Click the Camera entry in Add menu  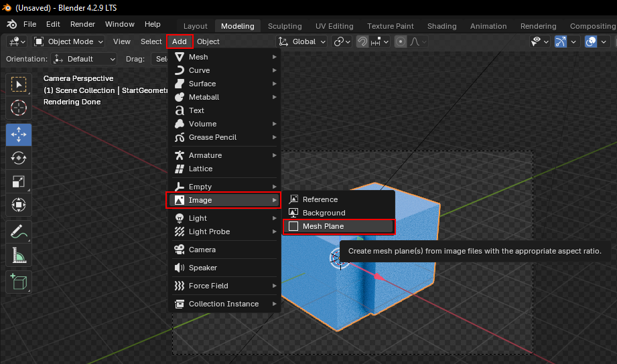202,250
